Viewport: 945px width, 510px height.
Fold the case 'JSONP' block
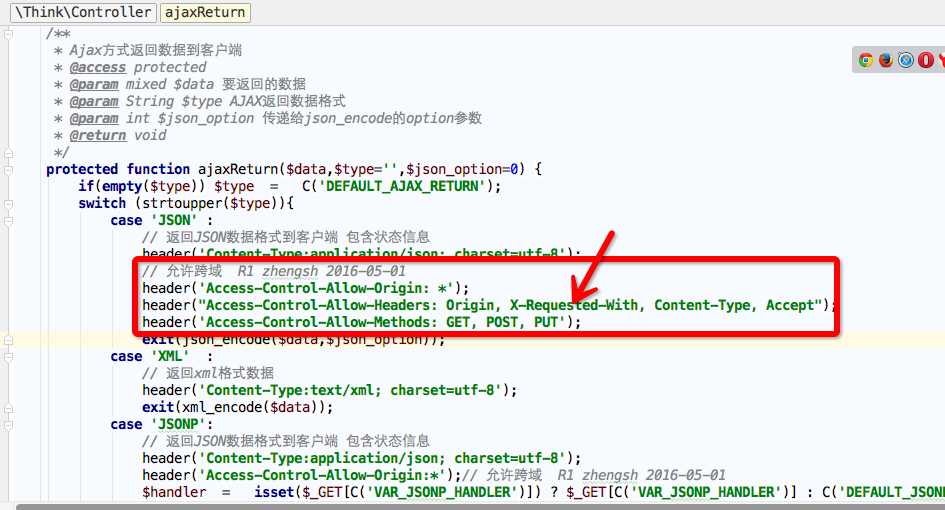pyautogui.click(x=8, y=426)
